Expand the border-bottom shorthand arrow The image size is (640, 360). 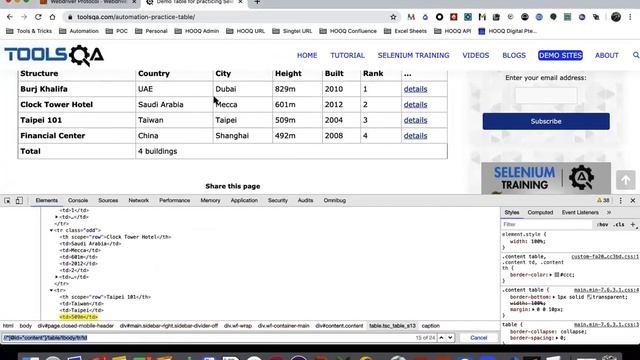pos(554,297)
